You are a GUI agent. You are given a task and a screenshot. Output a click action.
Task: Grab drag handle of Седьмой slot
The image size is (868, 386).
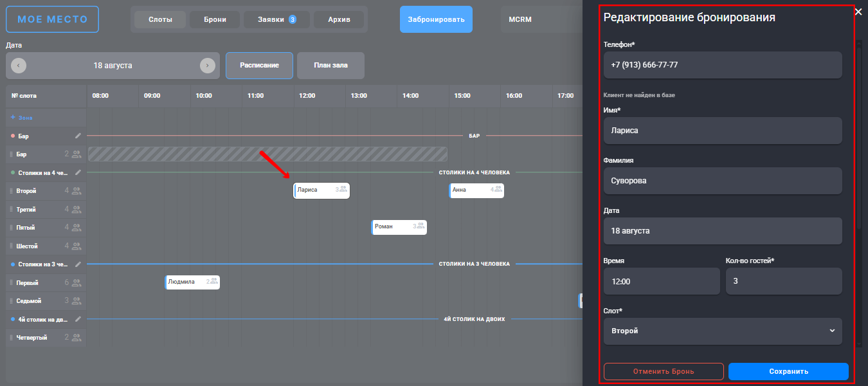coord(10,300)
